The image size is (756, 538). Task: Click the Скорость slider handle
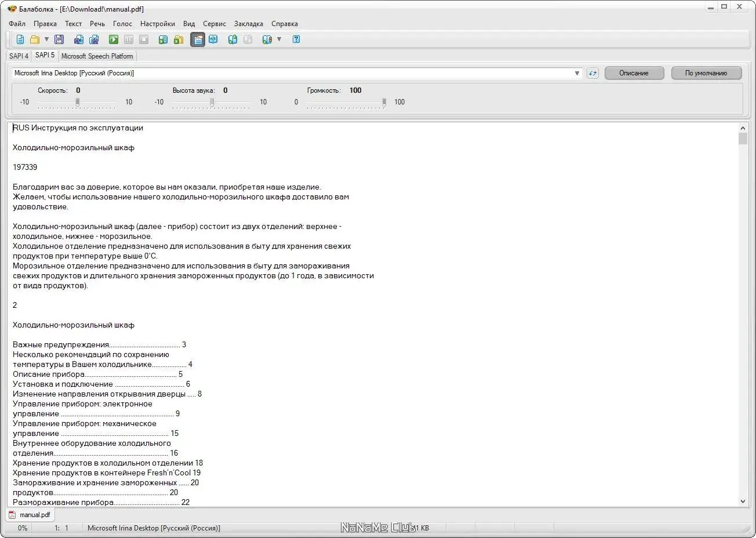[78, 102]
